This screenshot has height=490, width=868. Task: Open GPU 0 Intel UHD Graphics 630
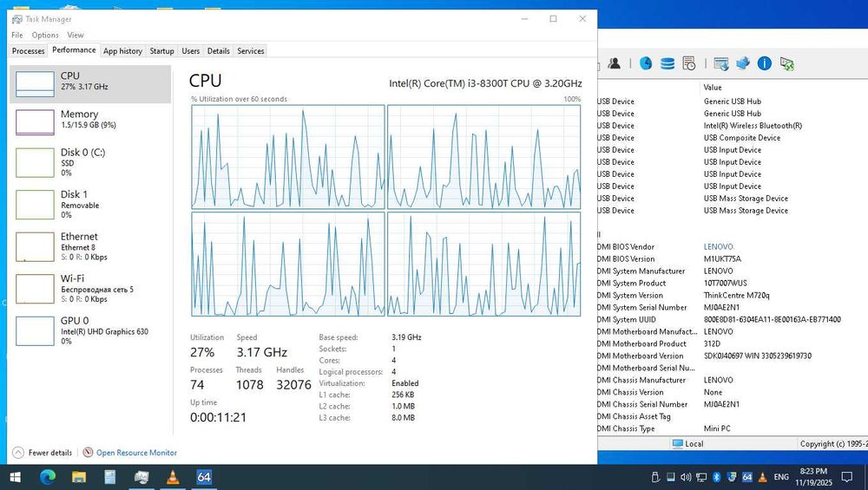[90, 330]
